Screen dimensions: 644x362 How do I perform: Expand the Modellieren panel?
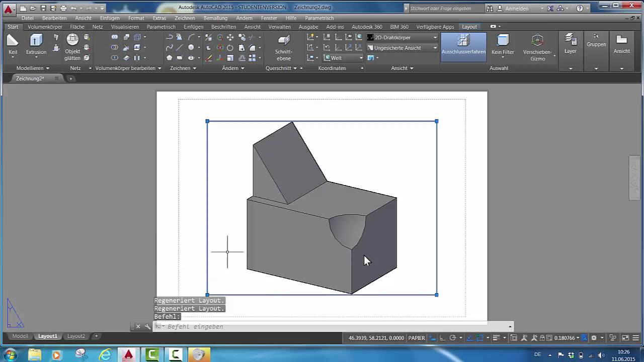pyautogui.click(x=33, y=68)
